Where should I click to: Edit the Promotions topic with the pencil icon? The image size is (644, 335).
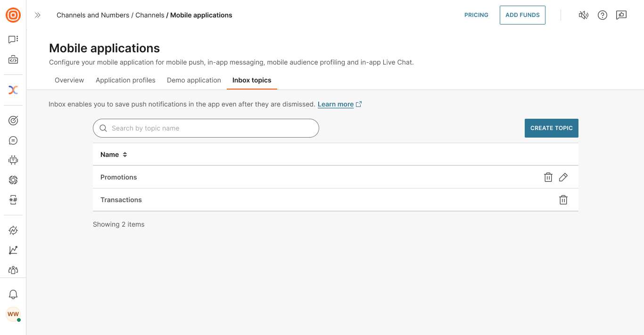point(563,177)
